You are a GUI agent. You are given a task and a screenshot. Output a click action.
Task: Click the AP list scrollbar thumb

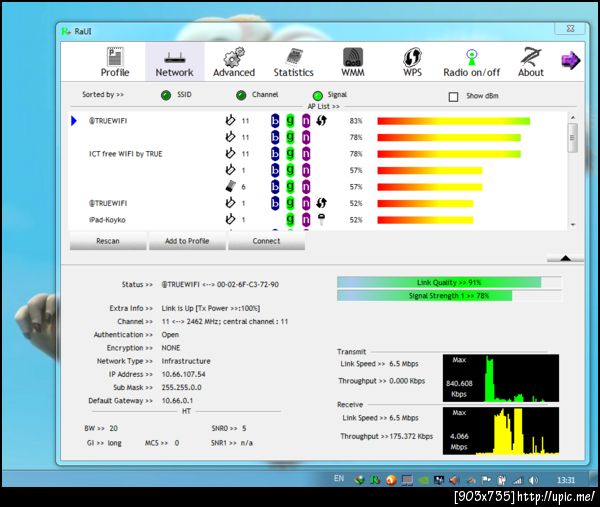click(x=572, y=138)
